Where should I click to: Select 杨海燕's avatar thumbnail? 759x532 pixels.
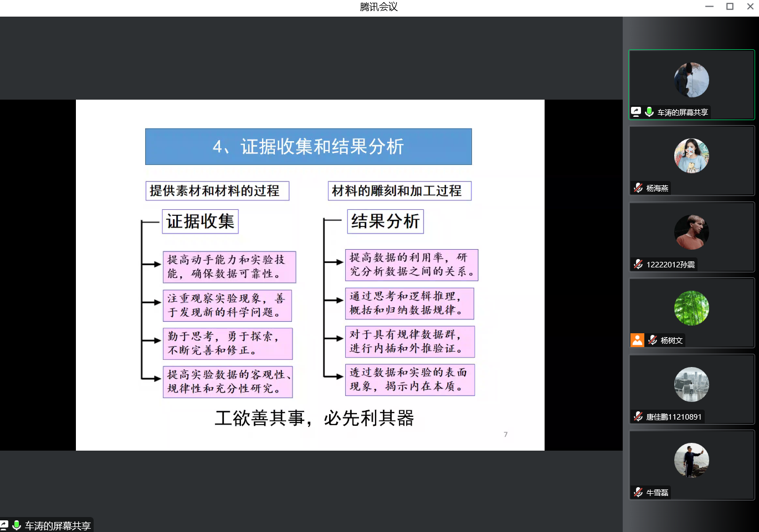pyautogui.click(x=691, y=156)
